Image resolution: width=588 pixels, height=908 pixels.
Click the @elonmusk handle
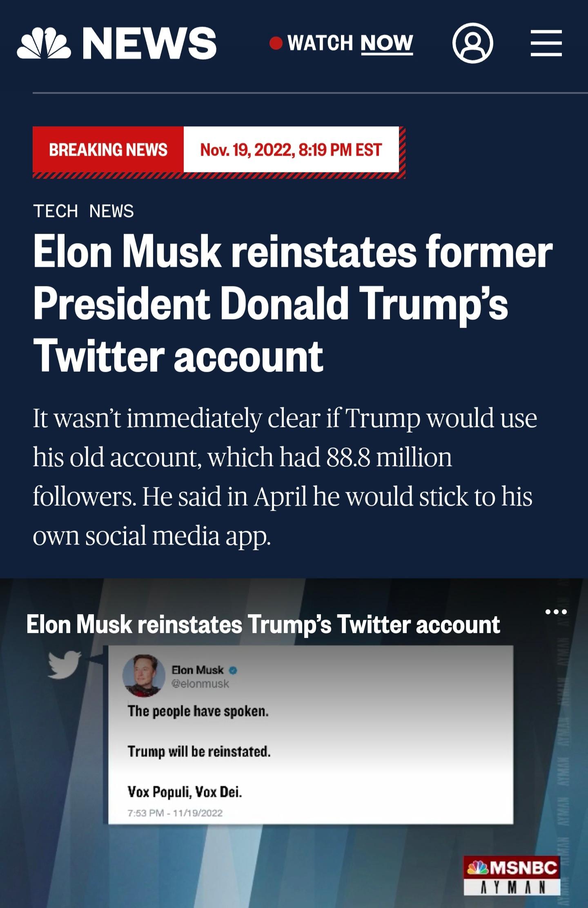(200, 684)
